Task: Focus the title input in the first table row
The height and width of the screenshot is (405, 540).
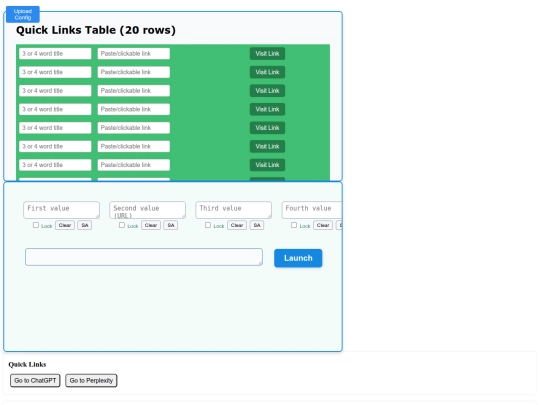Action: tap(55, 54)
